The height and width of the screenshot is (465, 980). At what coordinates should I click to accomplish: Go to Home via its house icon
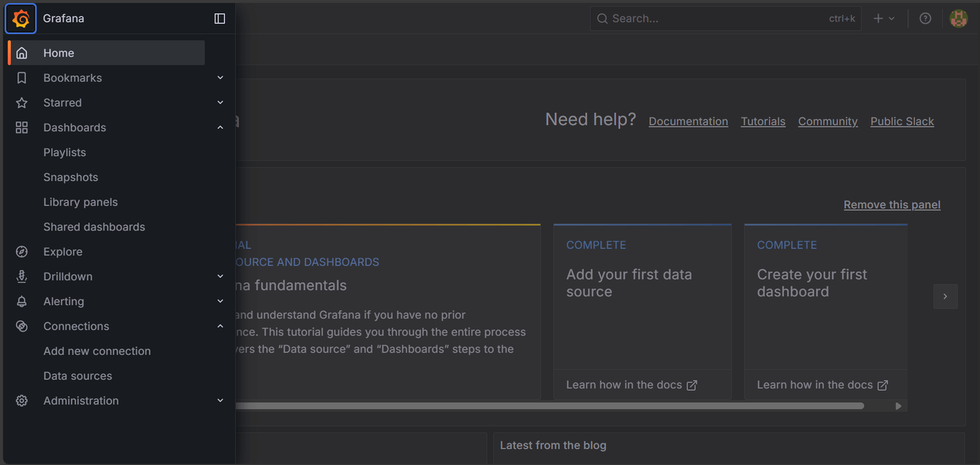[x=22, y=53]
